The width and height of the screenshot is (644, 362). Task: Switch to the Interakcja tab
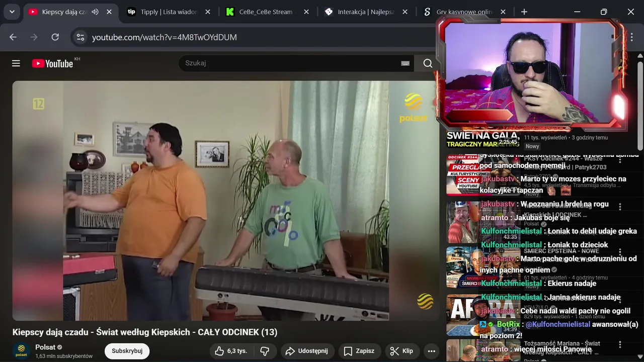366,12
